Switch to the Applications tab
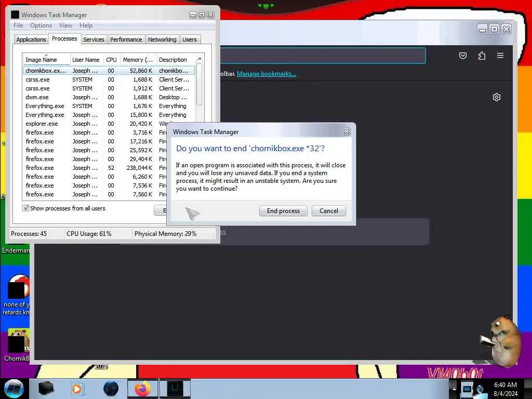The image size is (532, 399). 31,39
